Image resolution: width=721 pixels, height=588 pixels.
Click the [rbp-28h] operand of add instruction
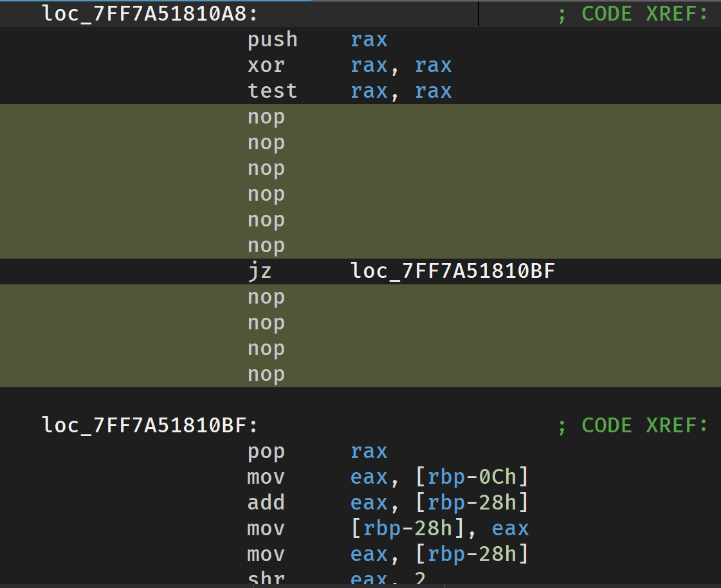coord(471,502)
